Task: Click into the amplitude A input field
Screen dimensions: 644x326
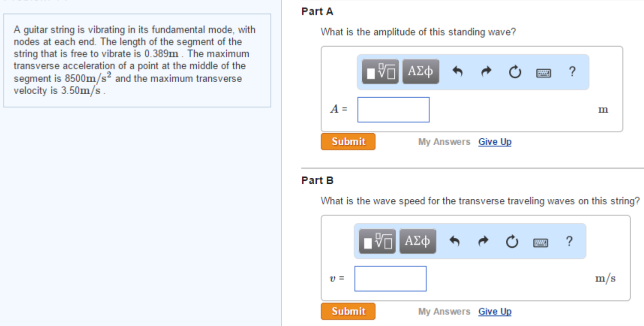Action: [393, 109]
